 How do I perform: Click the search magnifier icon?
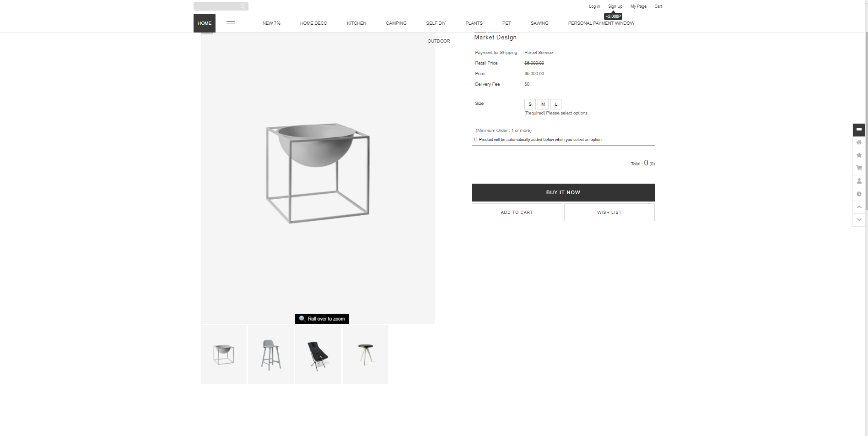pyautogui.click(x=243, y=6)
